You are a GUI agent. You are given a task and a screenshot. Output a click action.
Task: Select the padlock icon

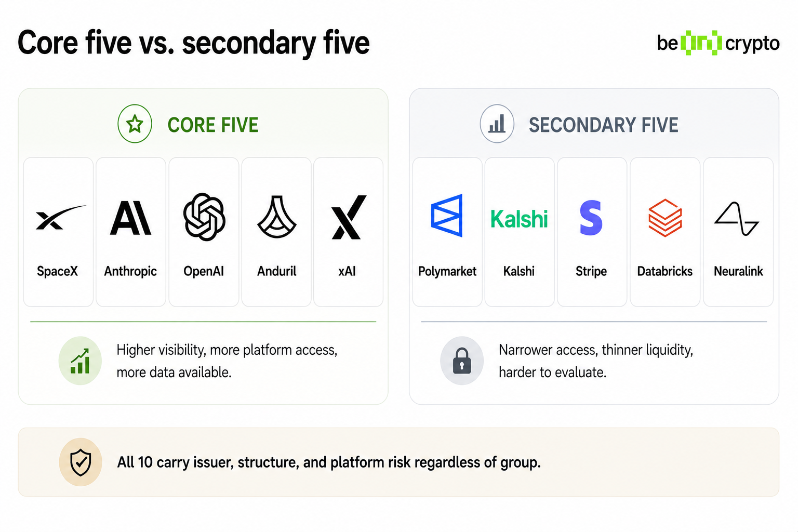[462, 361]
